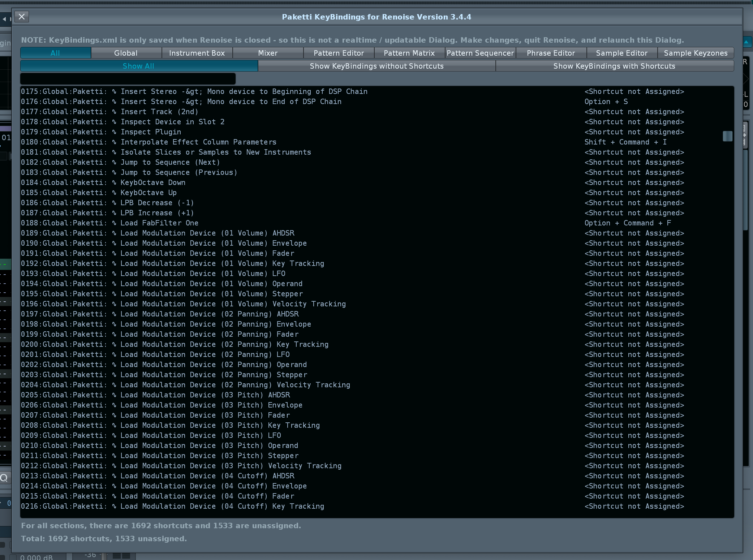Toggle Show KeyBindings without Shortcuts filter

click(376, 66)
